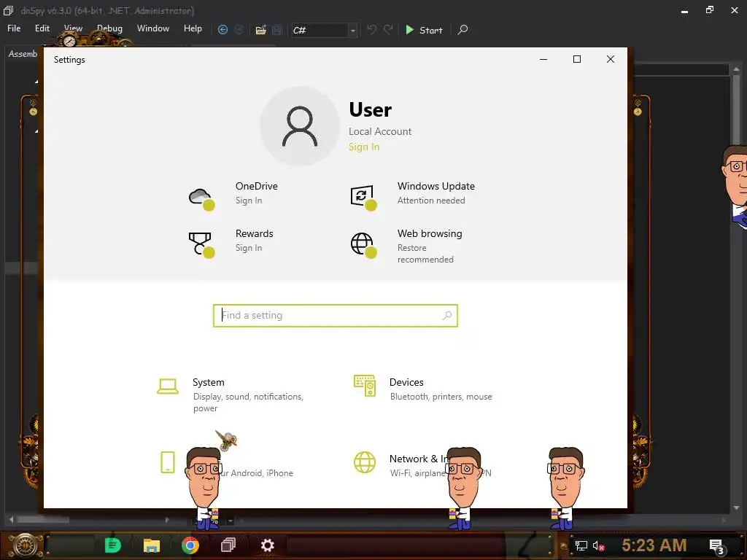This screenshot has width=747, height=560.
Task: Open Rewards Sign In entry
Action: click(249, 248)
